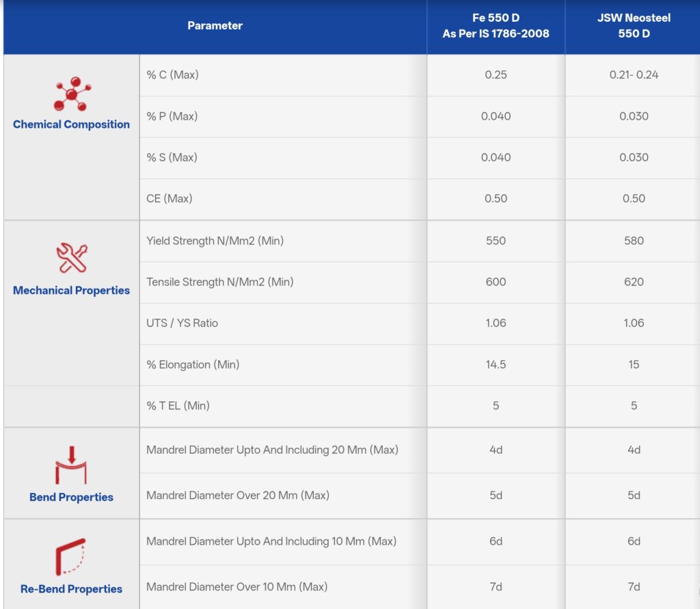The width and height of the screenshot is (700, 609).
Task: Select the Tensile Strength N/Mm2 (Min) row
Action: point(219,282)
